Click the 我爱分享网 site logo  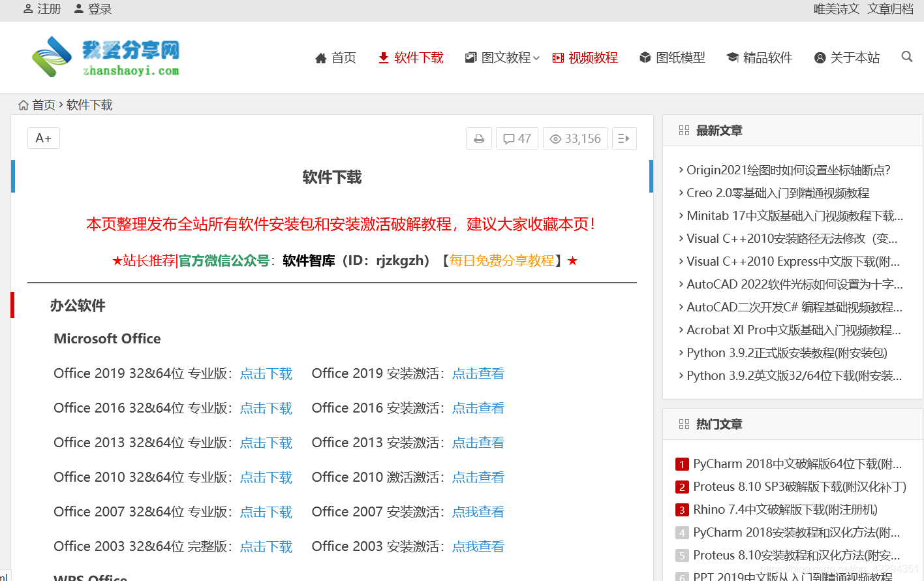click(106, 57)
